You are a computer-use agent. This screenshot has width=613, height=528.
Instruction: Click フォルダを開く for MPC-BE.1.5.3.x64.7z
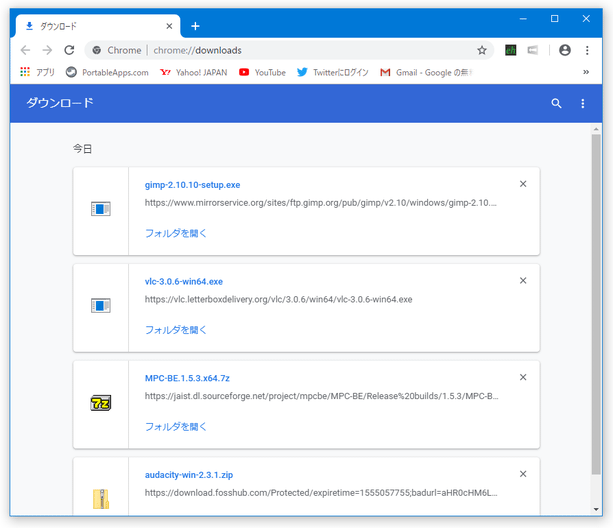coord(176,426)
